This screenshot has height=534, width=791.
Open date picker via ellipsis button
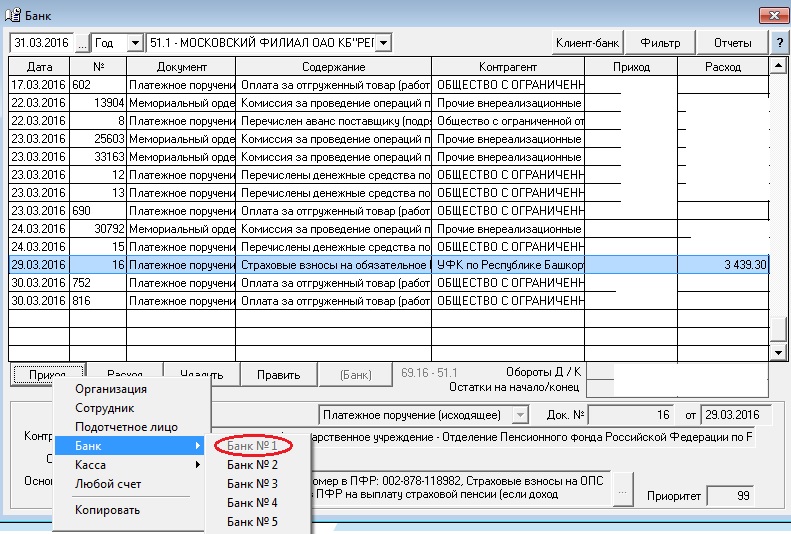point(82,43)
